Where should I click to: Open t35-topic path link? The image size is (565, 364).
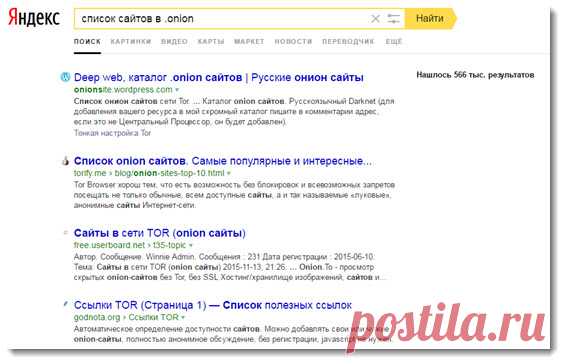pos(169,245)
